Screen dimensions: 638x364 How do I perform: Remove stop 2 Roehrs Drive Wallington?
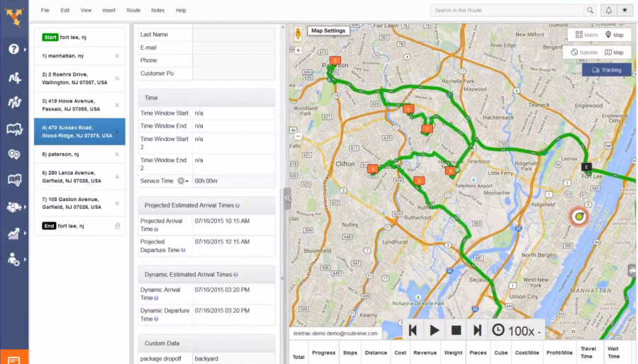(117, 79)
